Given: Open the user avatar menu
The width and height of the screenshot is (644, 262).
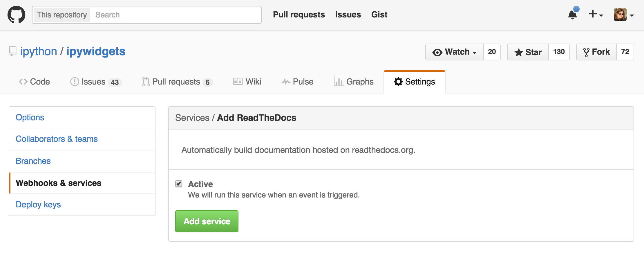Looking at the screenshot, I should coord(623,15).
